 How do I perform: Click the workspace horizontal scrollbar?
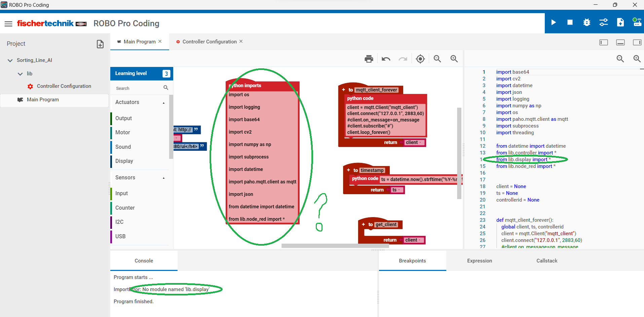[335, 246]
